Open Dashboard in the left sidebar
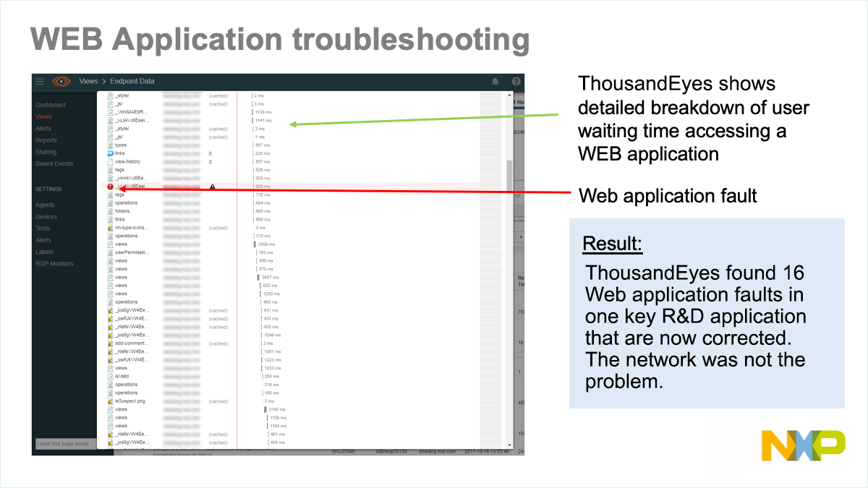Screen dimensions: 868x488 pos(50,105)
